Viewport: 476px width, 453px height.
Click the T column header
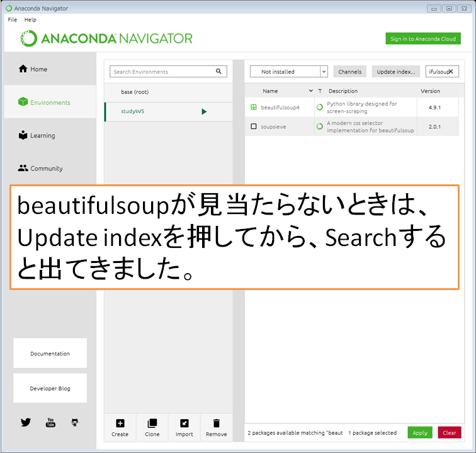point(320,91)
